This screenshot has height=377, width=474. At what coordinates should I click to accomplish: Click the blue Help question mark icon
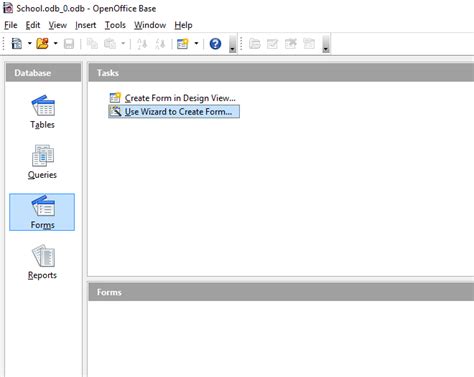215,44
